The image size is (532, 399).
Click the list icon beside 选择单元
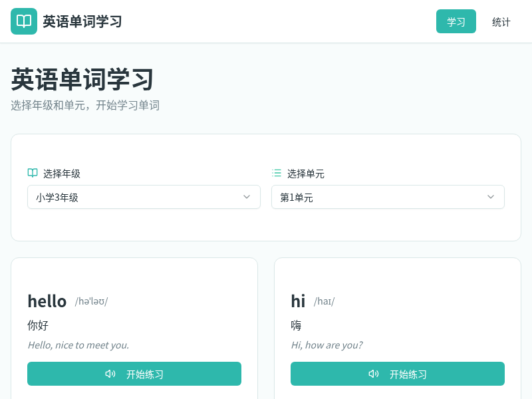[277, 173]
